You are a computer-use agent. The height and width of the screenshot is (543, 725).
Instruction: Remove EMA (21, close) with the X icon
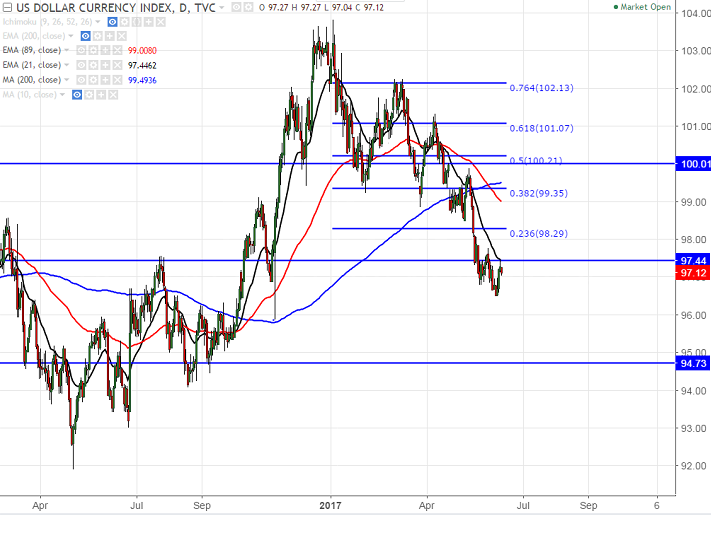pyautogui.click(x=117, y=65)
